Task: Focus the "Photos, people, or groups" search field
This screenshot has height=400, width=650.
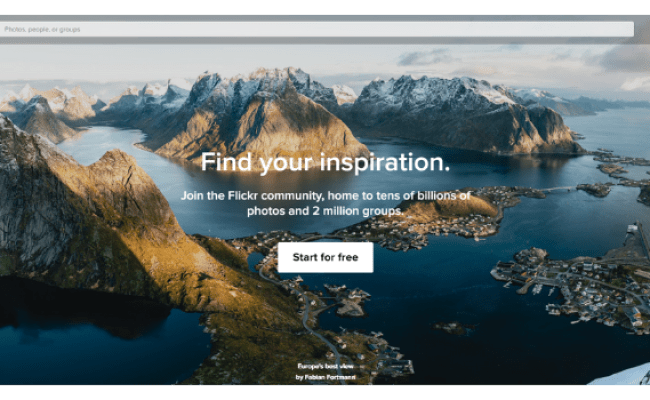Action: click(317, 29)
